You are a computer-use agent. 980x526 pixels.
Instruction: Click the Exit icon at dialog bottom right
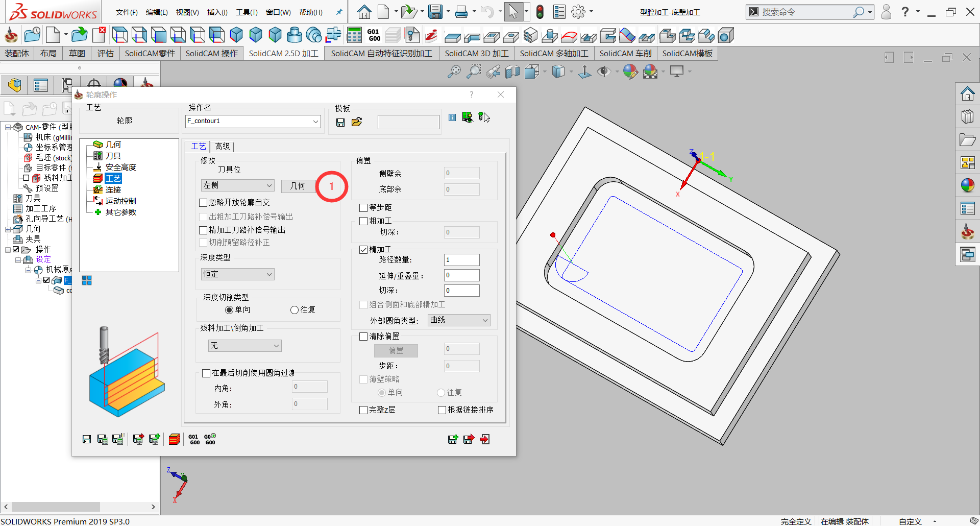pos(485,439)
